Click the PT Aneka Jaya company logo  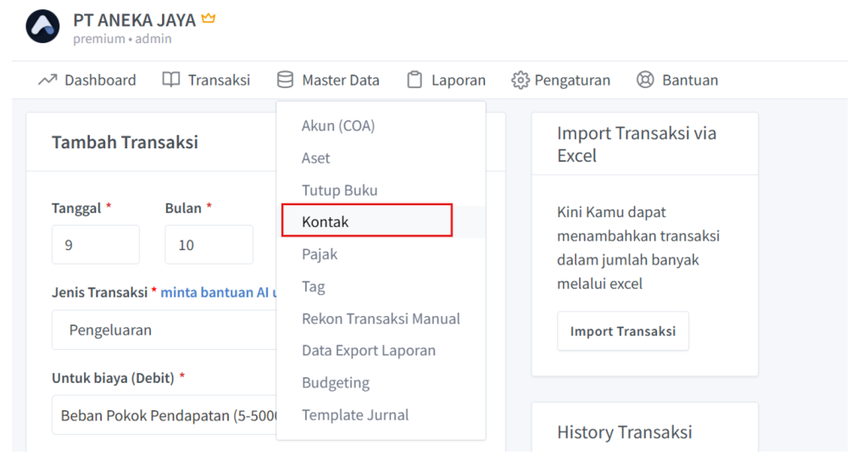pyautogui.click(x=42, y=27)
